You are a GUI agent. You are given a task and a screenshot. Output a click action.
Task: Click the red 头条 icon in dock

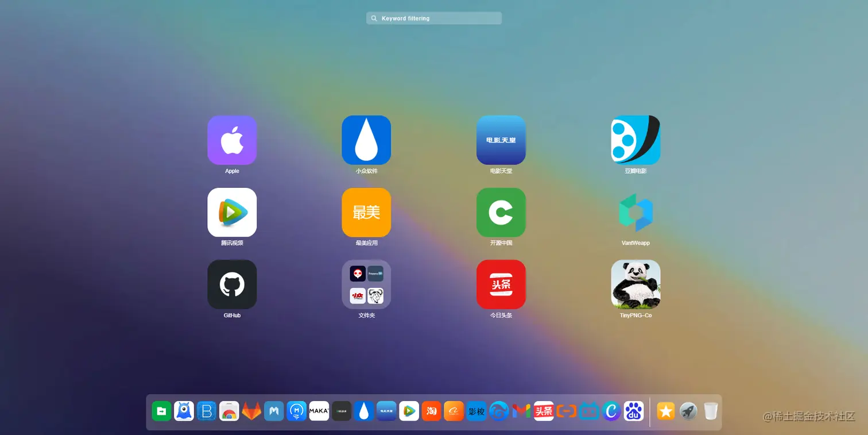[544, 411]
